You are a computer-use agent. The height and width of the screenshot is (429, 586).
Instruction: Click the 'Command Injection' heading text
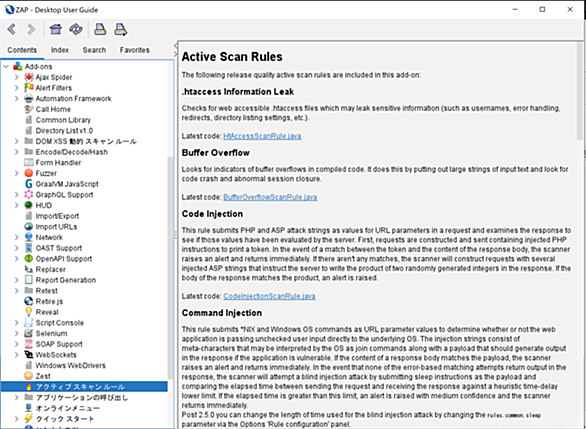coord(222,313)
